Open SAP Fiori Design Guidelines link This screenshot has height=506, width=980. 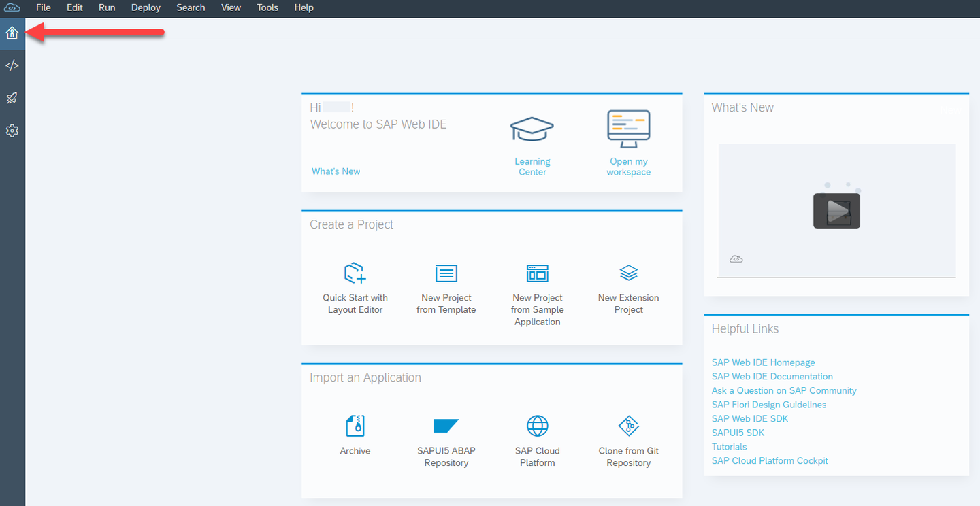click(769, 405)
